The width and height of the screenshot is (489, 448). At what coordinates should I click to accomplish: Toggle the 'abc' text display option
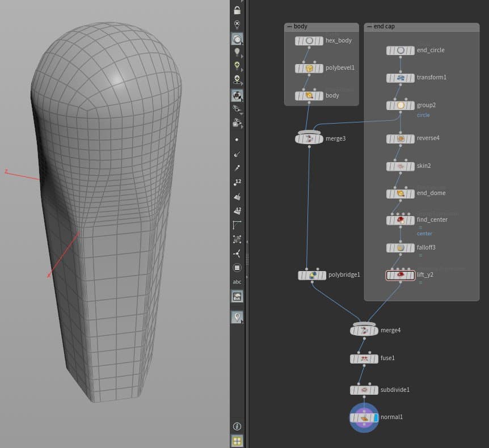click(237, 282)
